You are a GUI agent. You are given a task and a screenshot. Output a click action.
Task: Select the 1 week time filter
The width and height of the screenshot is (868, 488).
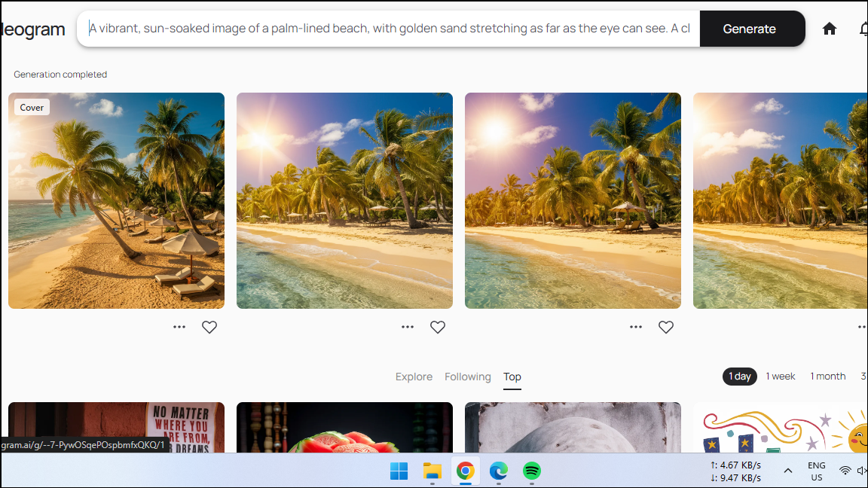coord(781,376)
